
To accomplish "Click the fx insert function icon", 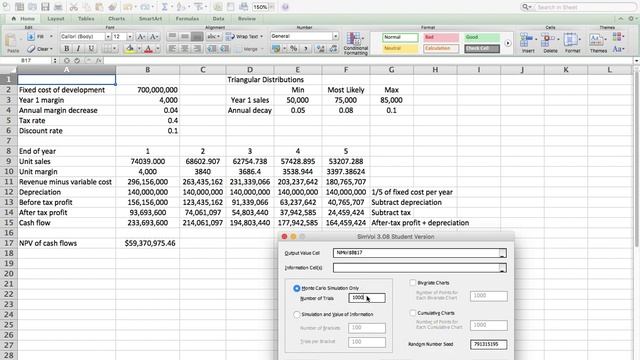I will point(99,60).
